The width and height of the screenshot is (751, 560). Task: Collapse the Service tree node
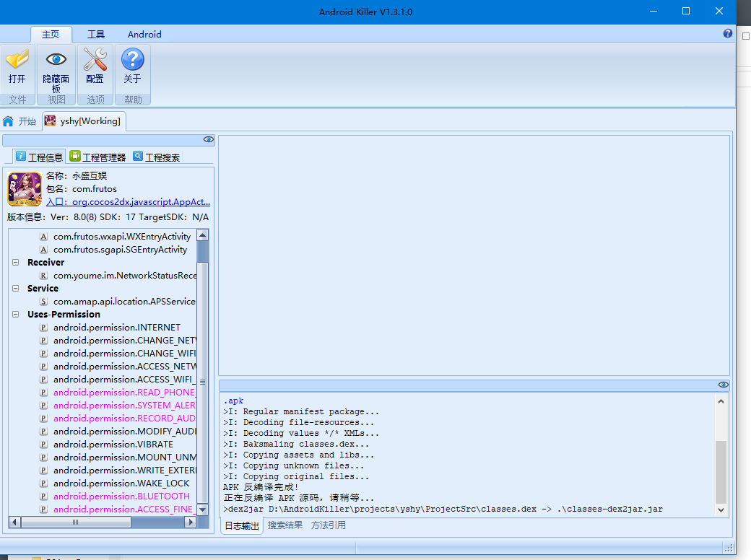pos(15,288)
